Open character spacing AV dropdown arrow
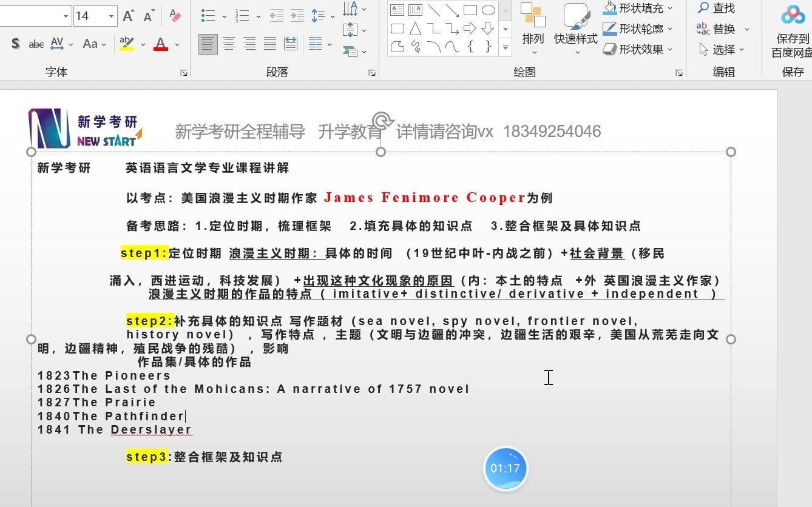Screen dimensions: 812x507 coord(71,44)
